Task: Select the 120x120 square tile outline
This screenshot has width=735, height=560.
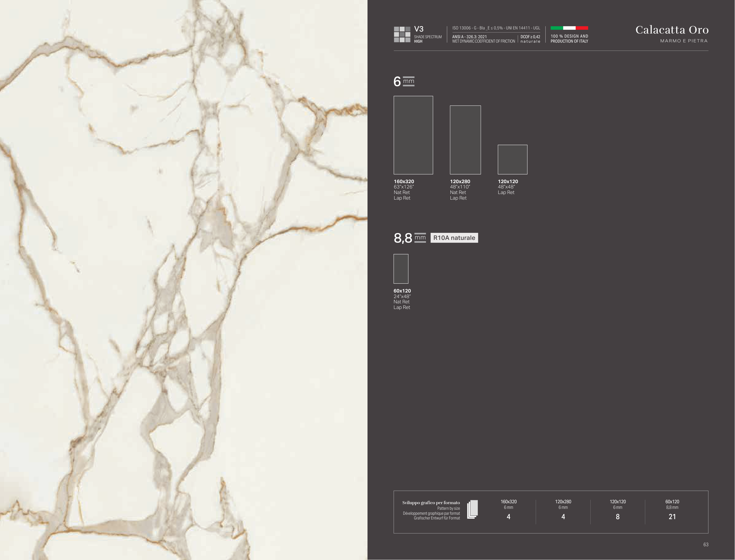Action: 512,159
